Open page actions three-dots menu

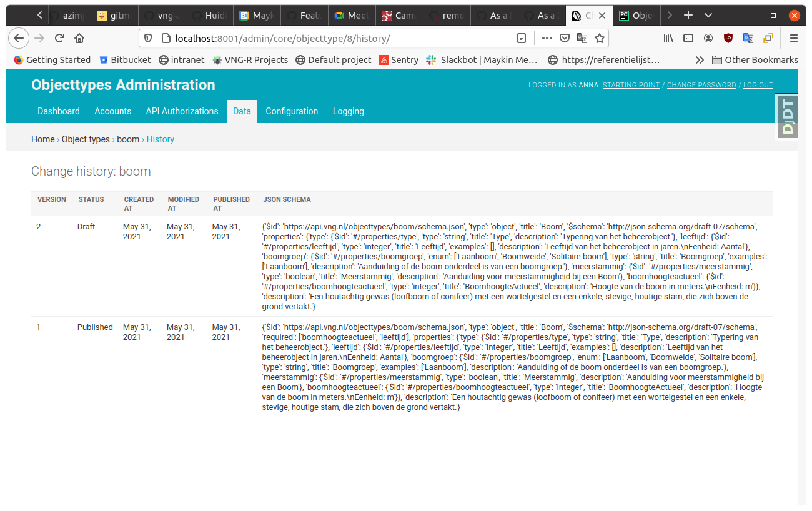(547, 38)
